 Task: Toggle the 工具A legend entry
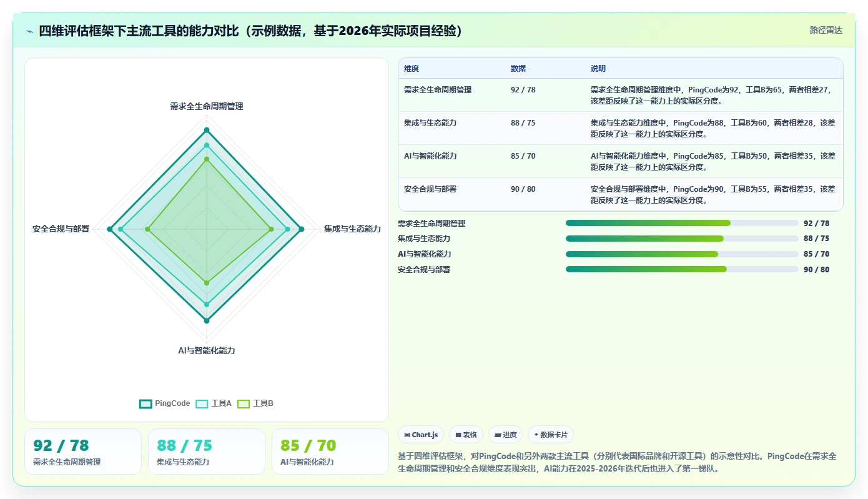point(214,403)
